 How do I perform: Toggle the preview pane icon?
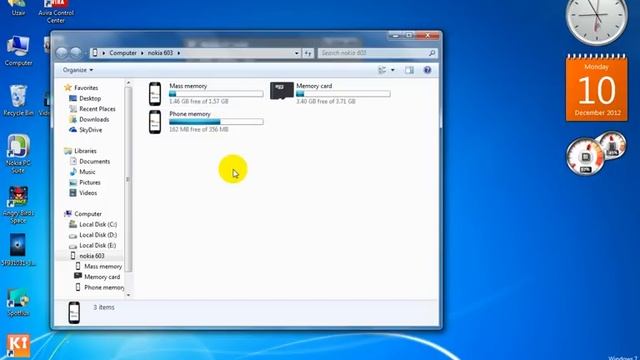(x=409, y=70)
